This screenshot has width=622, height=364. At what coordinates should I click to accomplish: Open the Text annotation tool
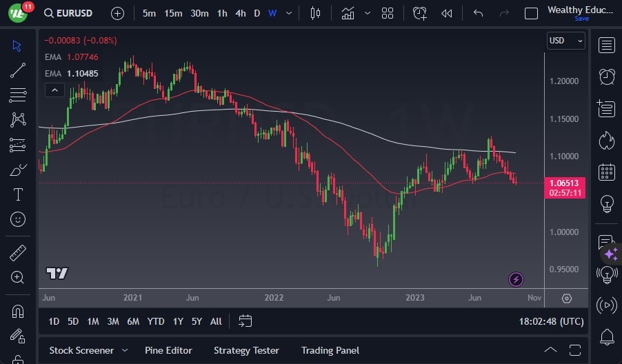point(18,194)
